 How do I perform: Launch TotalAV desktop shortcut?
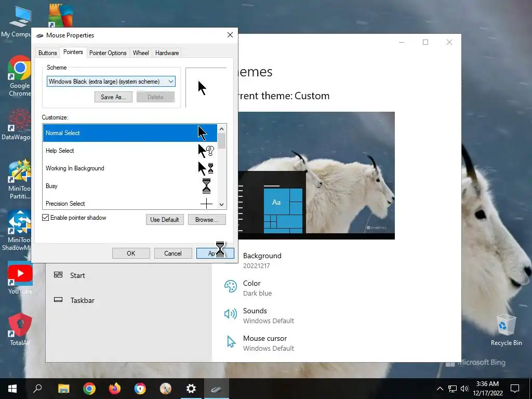[x=20, y=329]
